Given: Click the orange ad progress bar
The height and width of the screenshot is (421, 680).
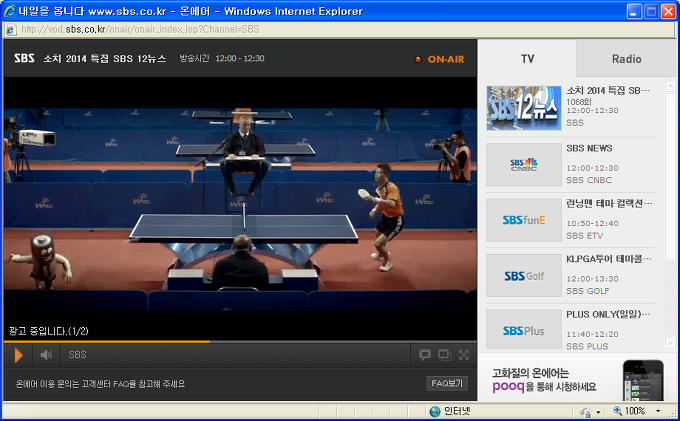Looking at the screenshot, I should (107, 342).
